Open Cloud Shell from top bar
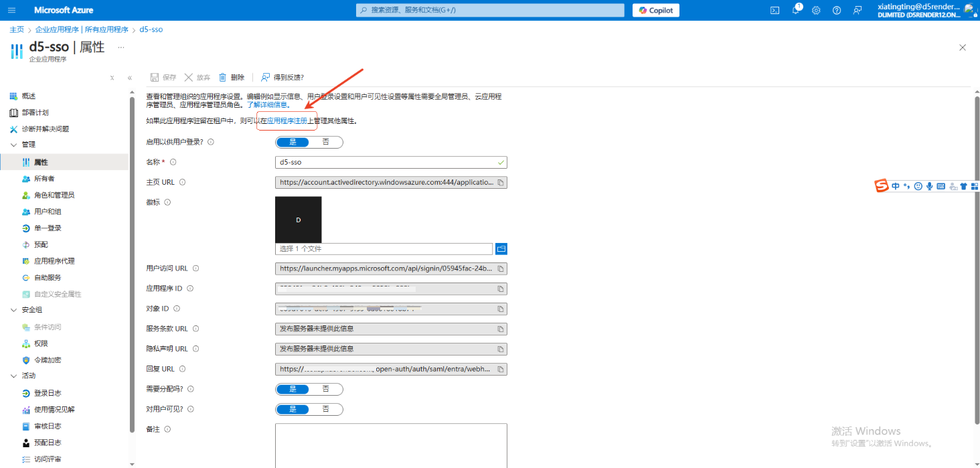 775,10
